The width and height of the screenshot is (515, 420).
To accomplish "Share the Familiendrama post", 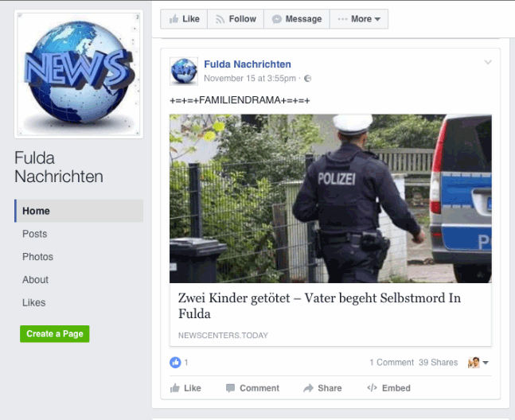I will 322,388.
